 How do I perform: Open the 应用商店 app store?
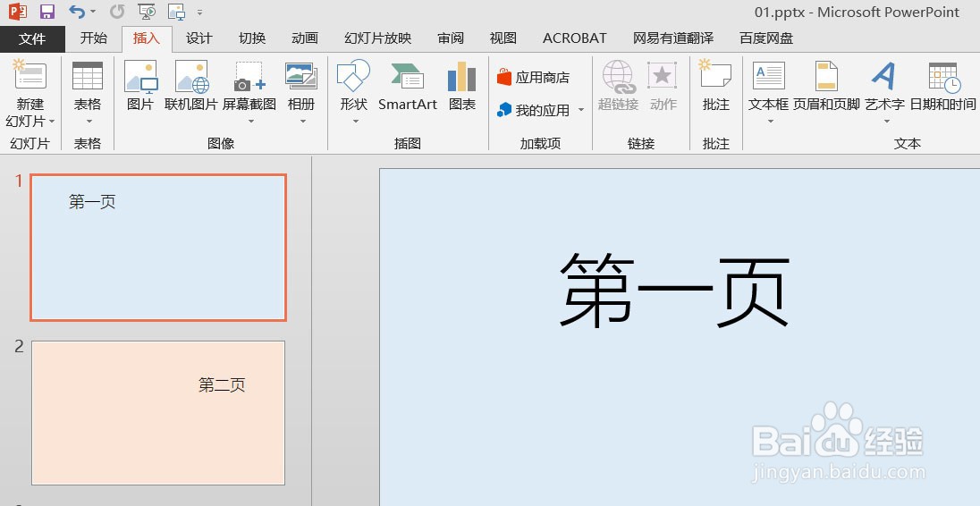click(x=534, y=78)
